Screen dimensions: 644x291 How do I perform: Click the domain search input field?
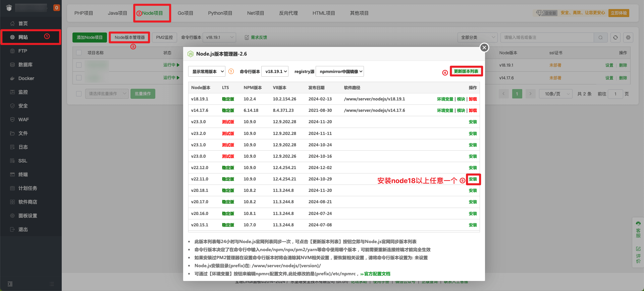(x=547, y=38)
